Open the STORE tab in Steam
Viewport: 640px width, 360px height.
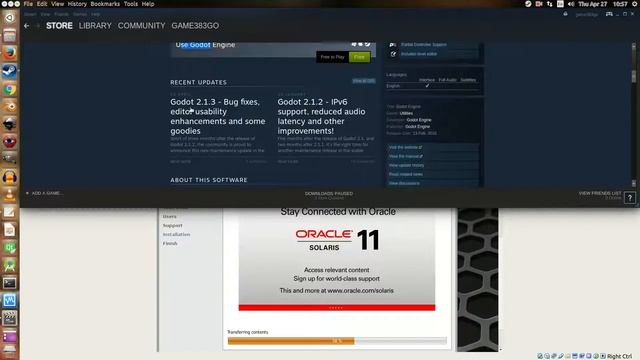[x=59, y=26]
